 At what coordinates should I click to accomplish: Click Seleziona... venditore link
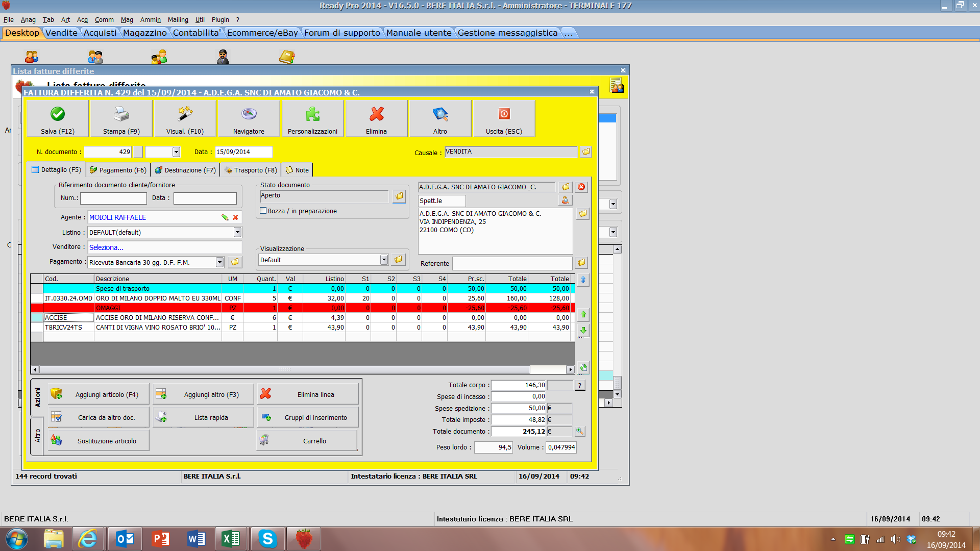pyautogui.click(x=106, y=247)
